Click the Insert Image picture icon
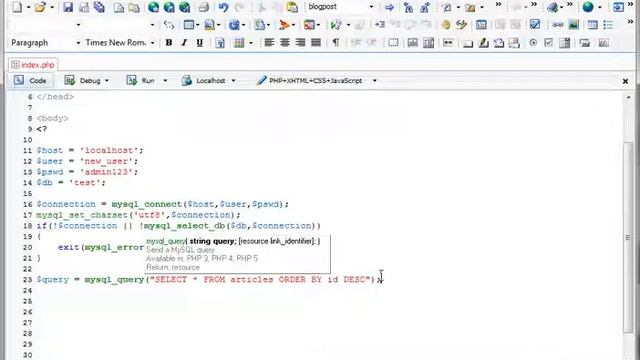This screenshot has height=360, width=640. (573, 25)
